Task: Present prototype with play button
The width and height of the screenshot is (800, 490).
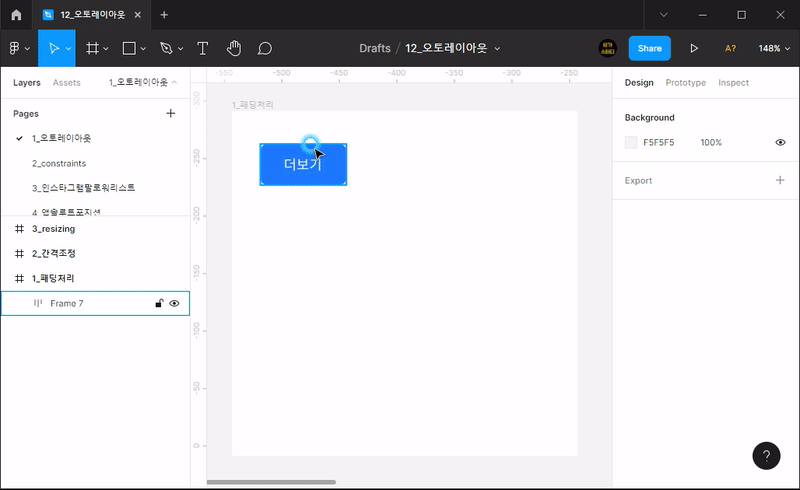Action: click(694, 48)
